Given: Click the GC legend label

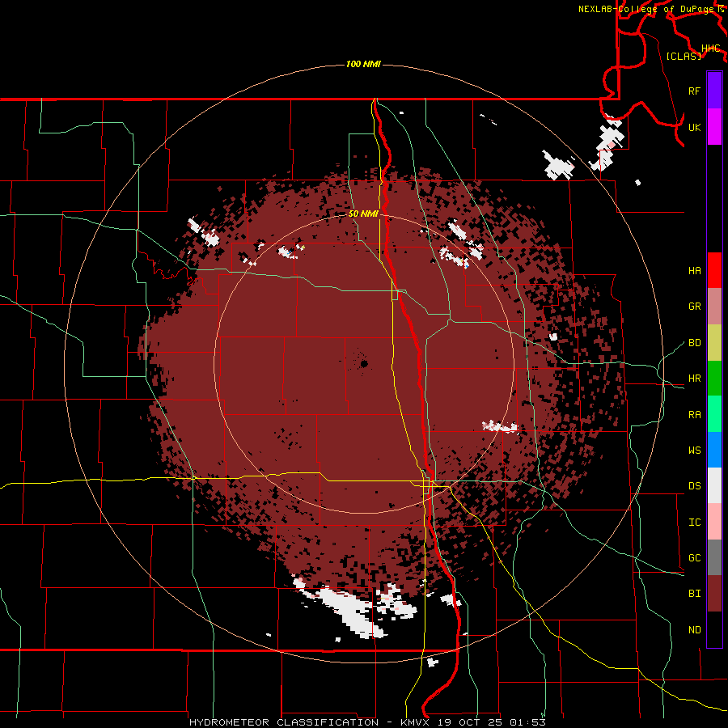Looking at the screenshot, I should pos(695,557).
